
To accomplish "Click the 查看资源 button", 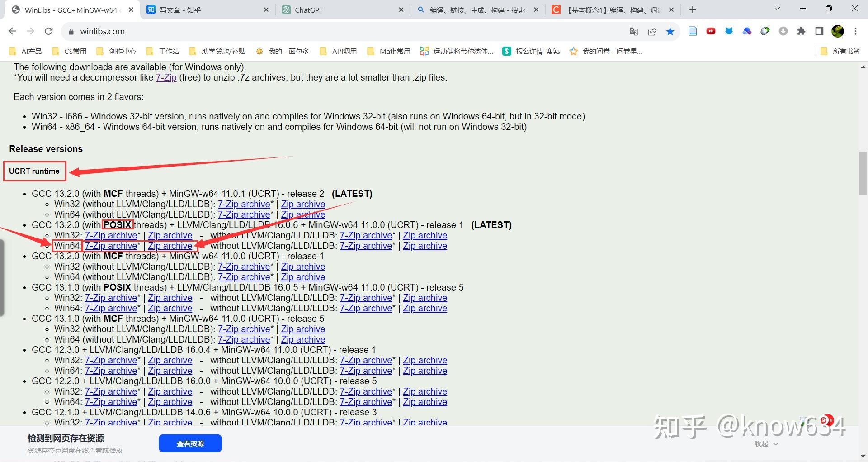I will (190, 443).
